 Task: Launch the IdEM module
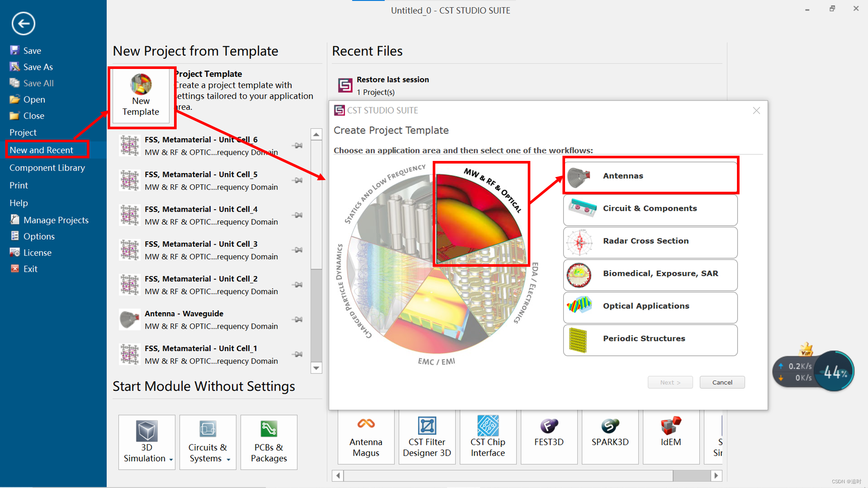pyautogui.click(x=671, y=437)
